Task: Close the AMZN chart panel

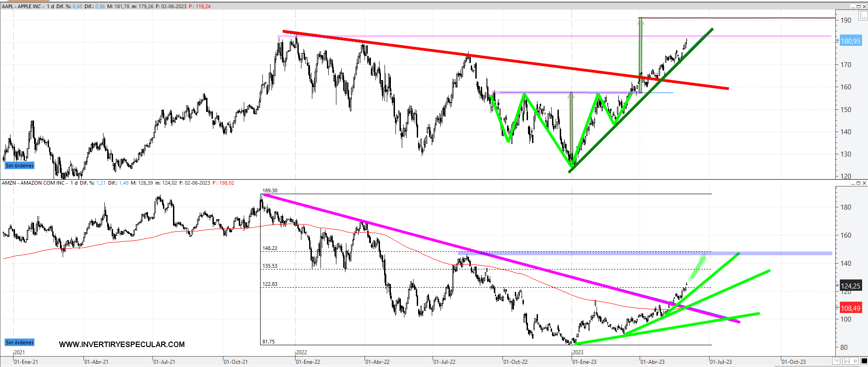Action: click(864, 183)
